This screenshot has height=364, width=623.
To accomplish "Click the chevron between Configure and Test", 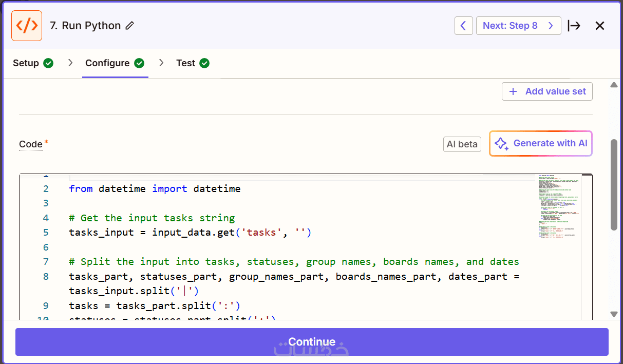I will click(x=161, y=63).
